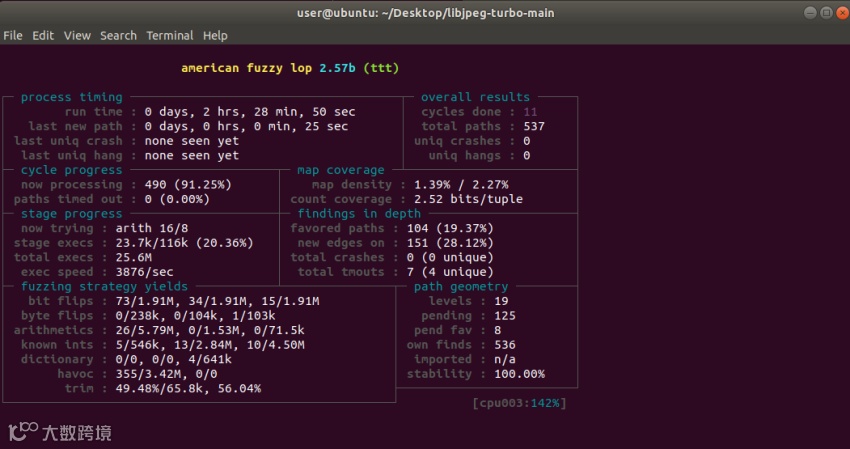Click pending value '125'

(505, 316)
